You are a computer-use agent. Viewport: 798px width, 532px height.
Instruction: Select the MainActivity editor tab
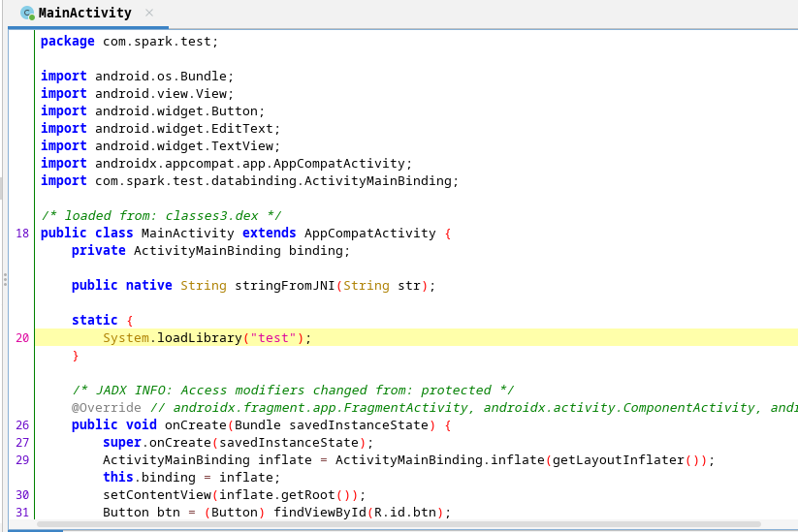(88, 14)
